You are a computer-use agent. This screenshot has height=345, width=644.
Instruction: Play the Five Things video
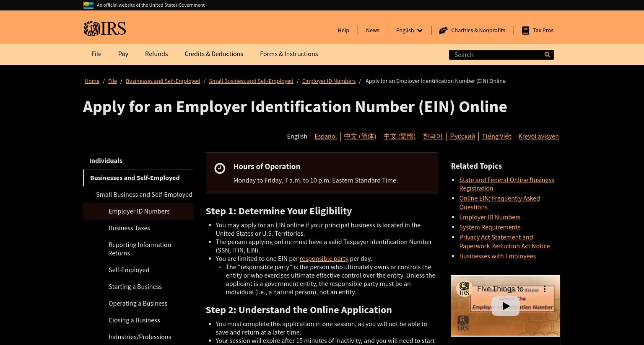click(505, 306)
